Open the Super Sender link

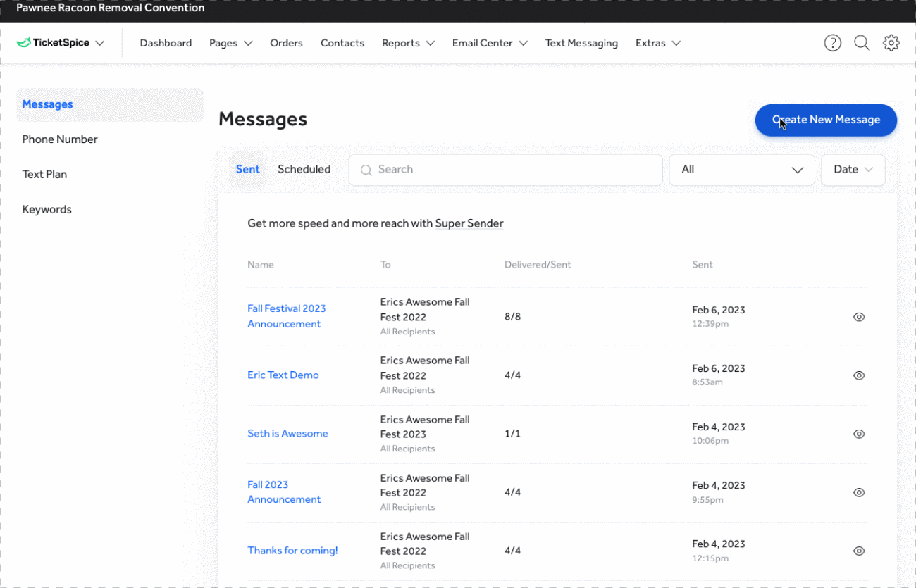tap(469, 223)
